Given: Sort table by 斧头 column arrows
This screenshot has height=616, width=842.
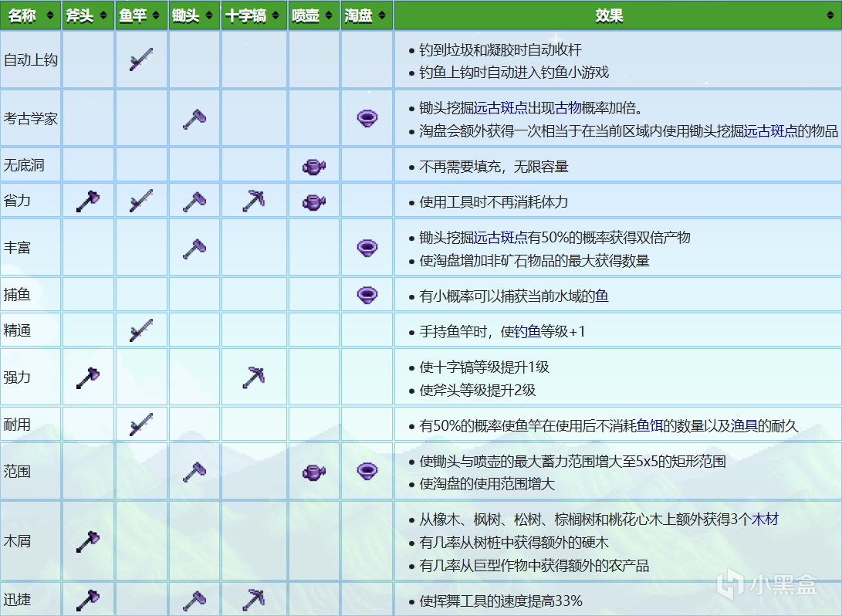Looking at the screenshot, I should click(103, 15).
